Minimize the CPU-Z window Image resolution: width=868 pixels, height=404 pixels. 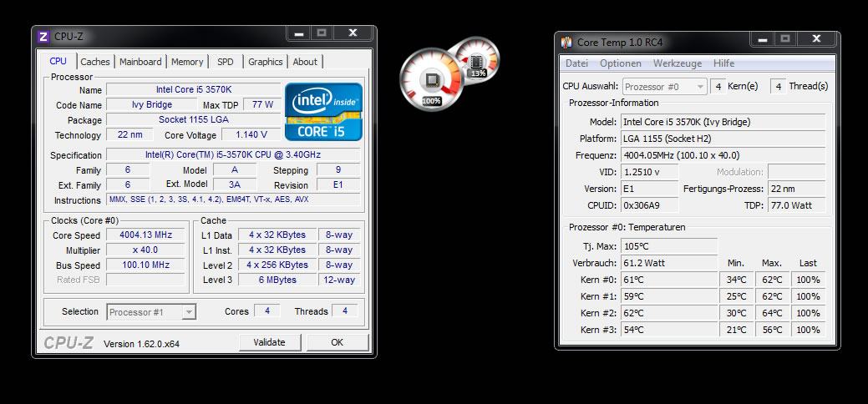pos(299,33)
